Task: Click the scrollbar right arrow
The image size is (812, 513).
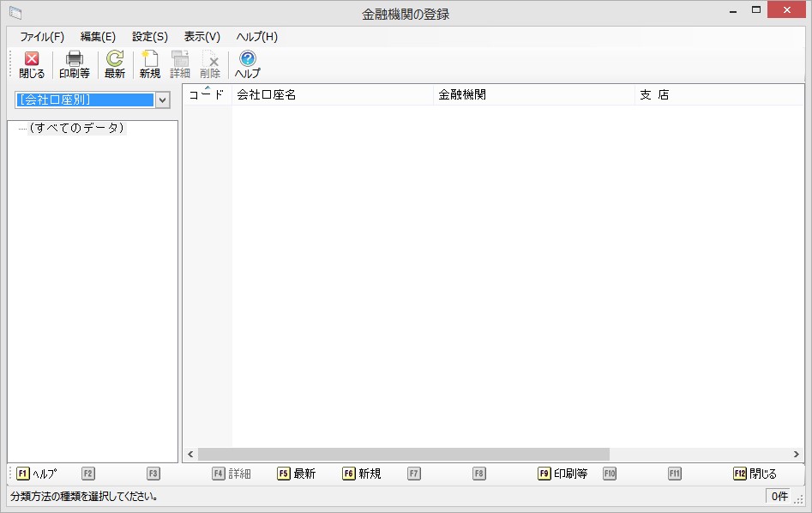Action: tap(797, 454)
